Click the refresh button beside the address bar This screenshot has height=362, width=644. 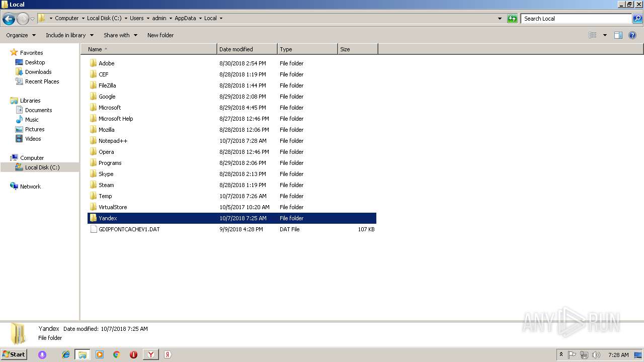click(512, 19)
